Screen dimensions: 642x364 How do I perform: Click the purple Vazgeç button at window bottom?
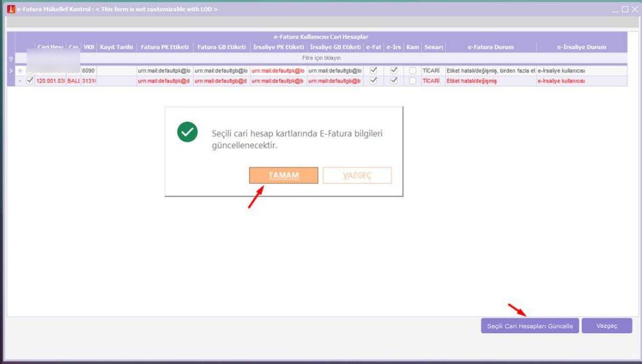click(607, 326)
